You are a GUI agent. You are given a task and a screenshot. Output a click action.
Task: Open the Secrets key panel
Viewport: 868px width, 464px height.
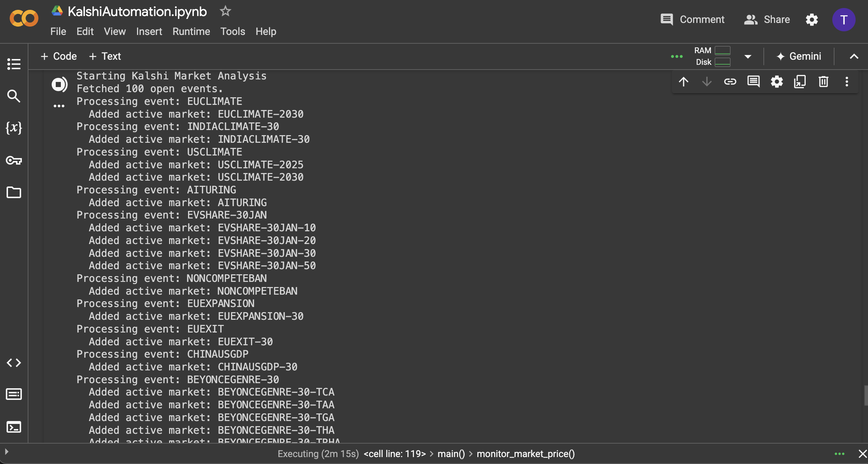click(14, 160)
